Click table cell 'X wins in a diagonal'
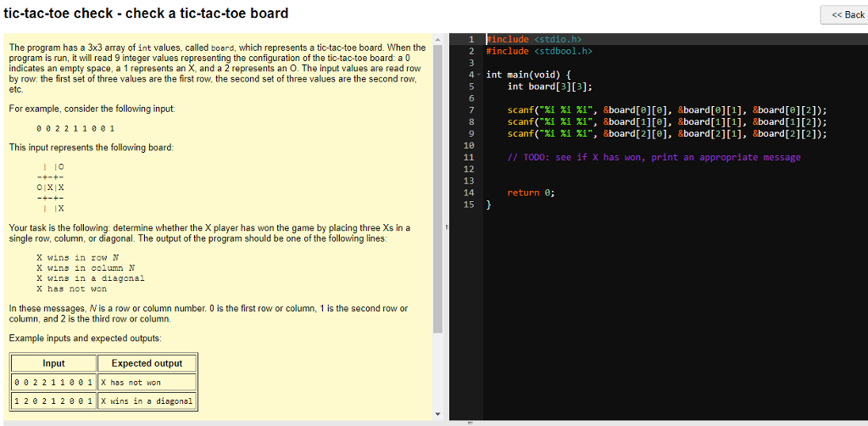Viewport: 868px width, 426px height. pos(147,401)
